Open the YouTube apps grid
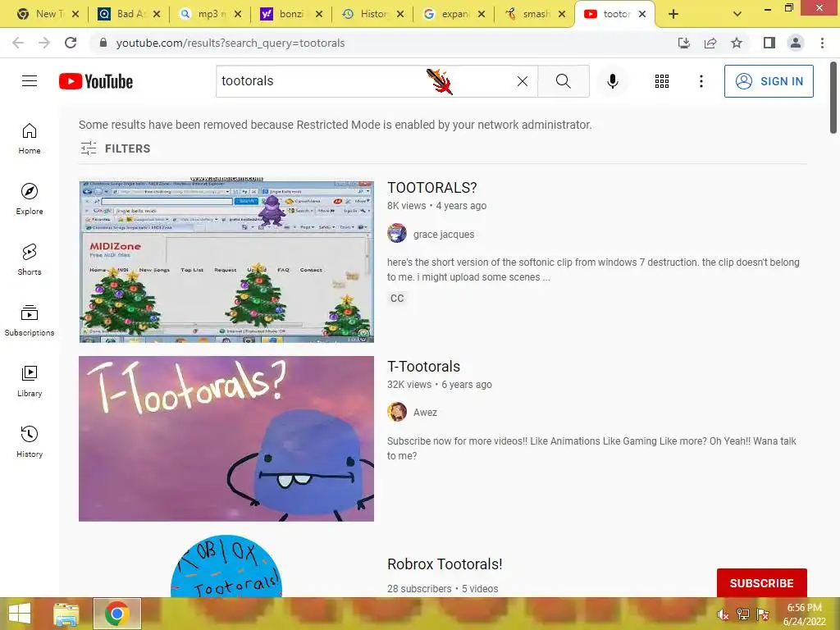Image resolution: width=840 pixels, height=630 pixels. point(662,81)
